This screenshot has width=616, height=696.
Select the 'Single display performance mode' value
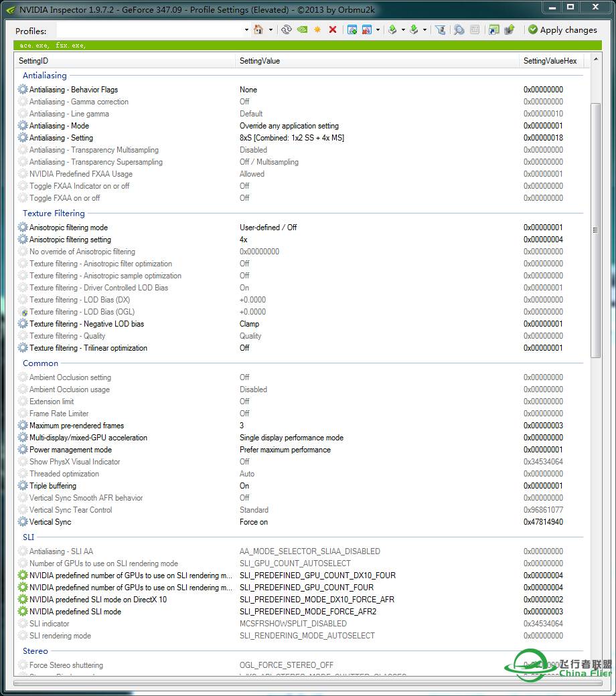291,438
